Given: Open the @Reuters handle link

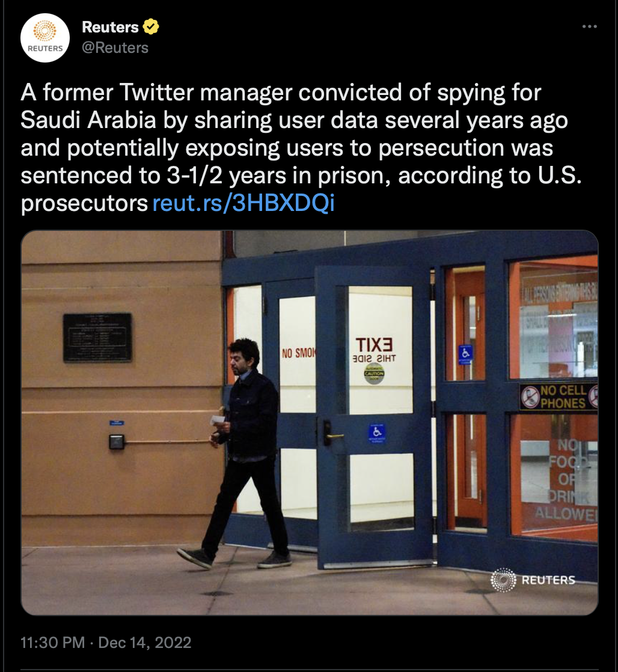Looking at the screenshot, I should coord(115,47).
